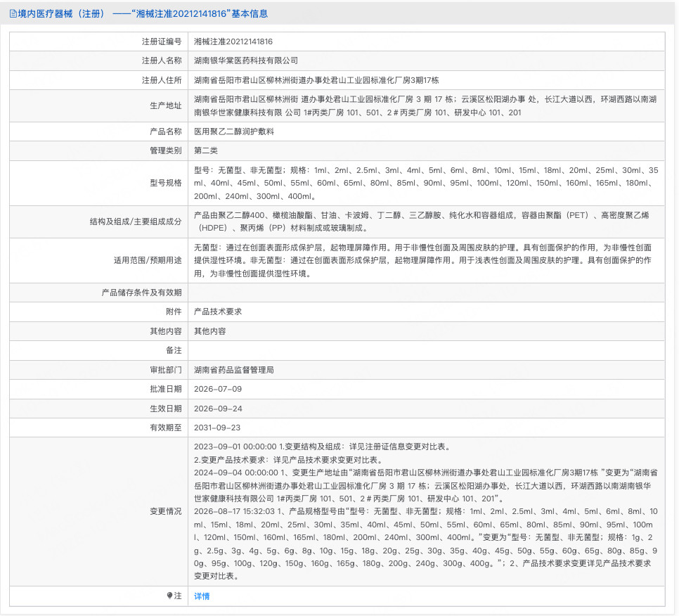
Task: Select the approving authority 湖南省药品监督管理局
Action: pyautogui.click(x=234, y=370)
